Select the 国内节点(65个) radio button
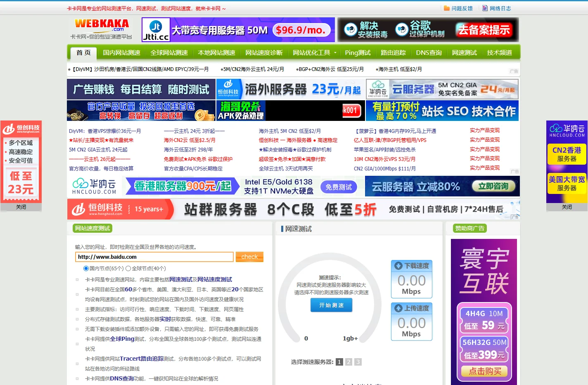This screenshot has width=588, height=385. (86, 269)
